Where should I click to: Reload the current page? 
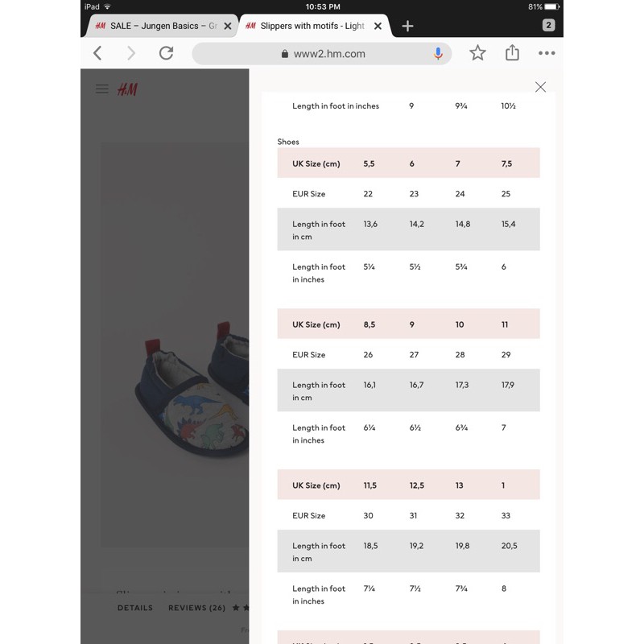pos(167,53)
